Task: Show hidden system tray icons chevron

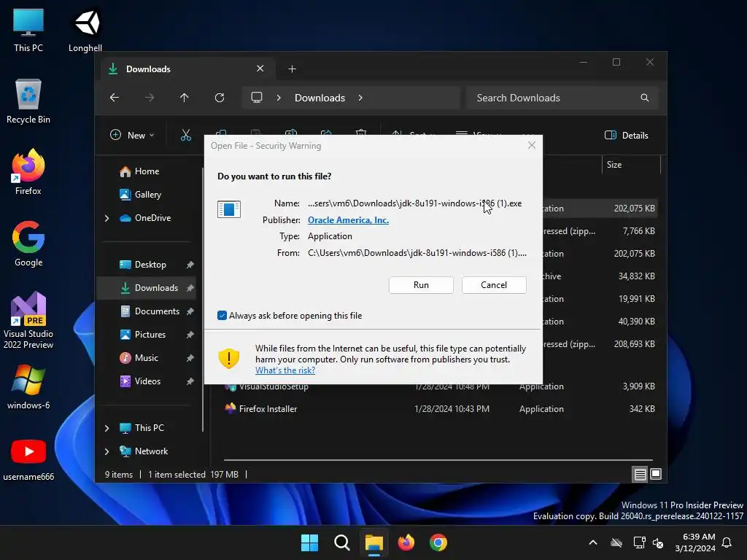Action: click(x=593, y=542)
